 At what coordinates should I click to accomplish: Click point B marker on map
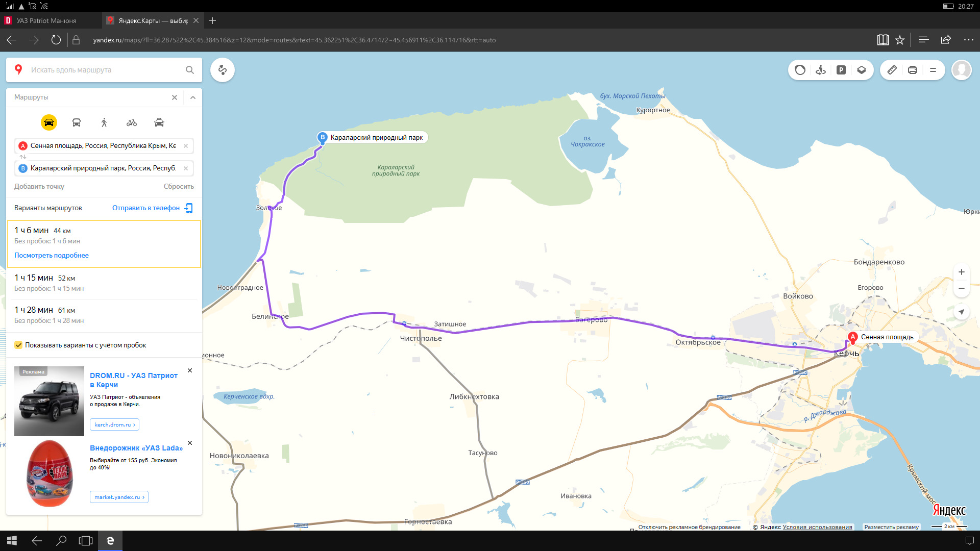pos(323,138)
